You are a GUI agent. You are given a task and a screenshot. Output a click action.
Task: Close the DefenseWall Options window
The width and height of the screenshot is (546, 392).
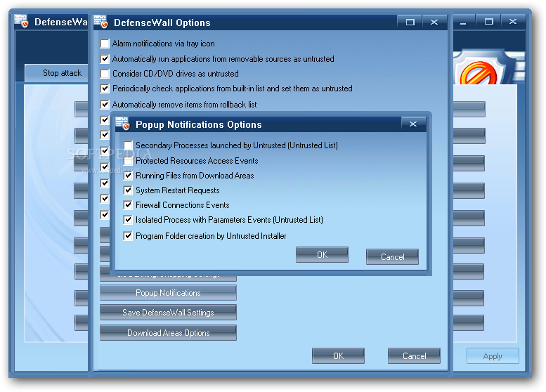click(434, 22)
